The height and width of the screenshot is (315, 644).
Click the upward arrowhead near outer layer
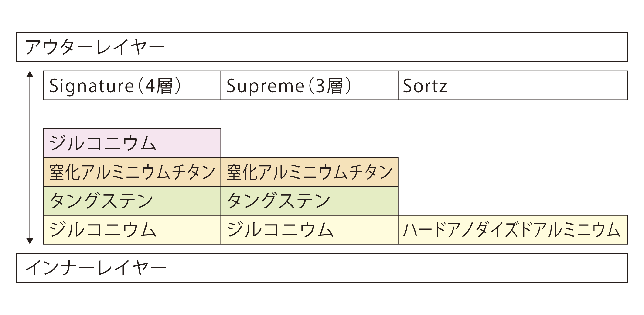coord(30,74)
